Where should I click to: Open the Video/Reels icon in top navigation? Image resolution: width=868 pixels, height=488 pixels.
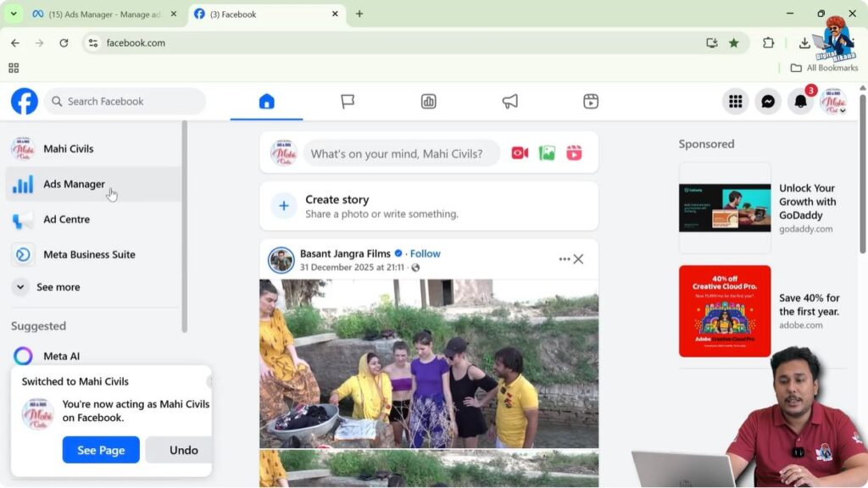point(589,101)
